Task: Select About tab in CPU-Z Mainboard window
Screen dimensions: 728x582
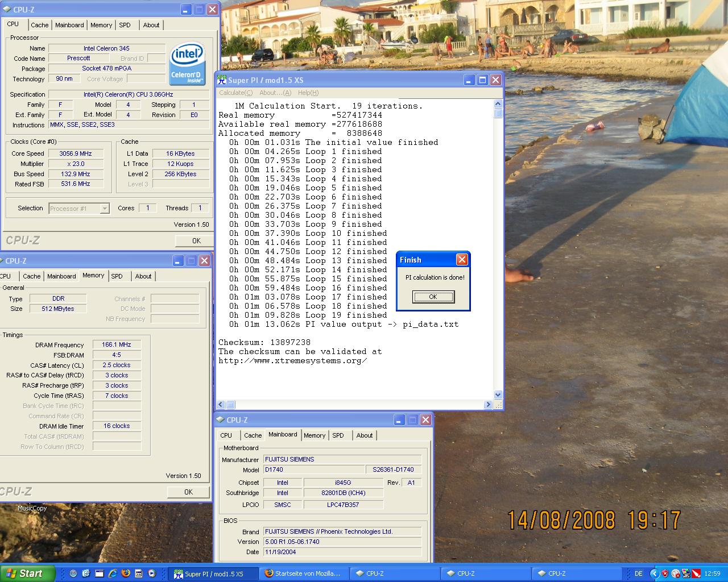Action: pos(365,435)
